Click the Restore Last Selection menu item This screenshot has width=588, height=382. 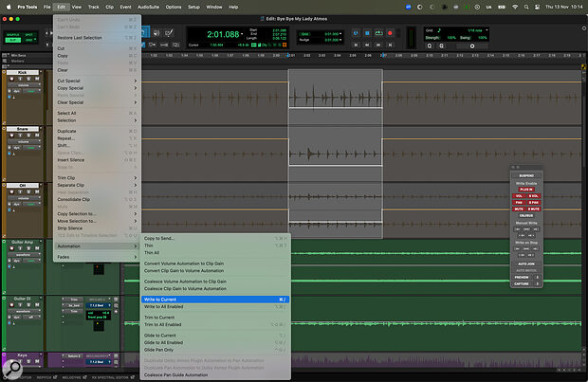[x=97, y=38]
